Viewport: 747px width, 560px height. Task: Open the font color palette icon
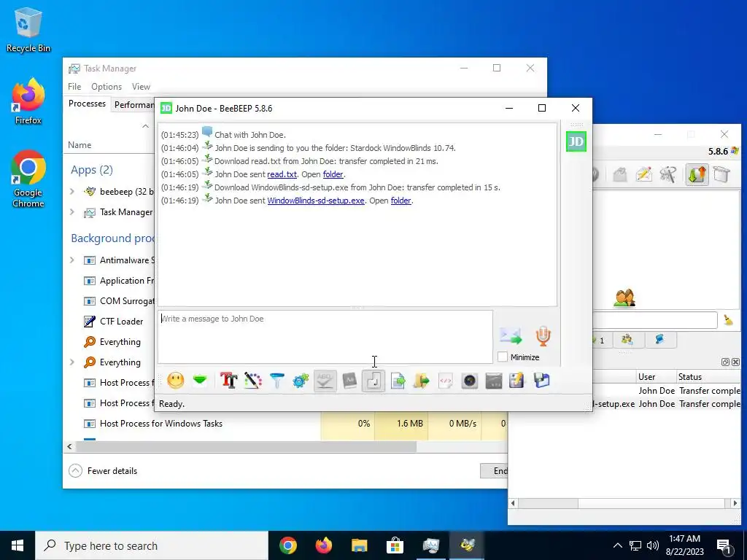pyautogui.click(x=253, y=381)
